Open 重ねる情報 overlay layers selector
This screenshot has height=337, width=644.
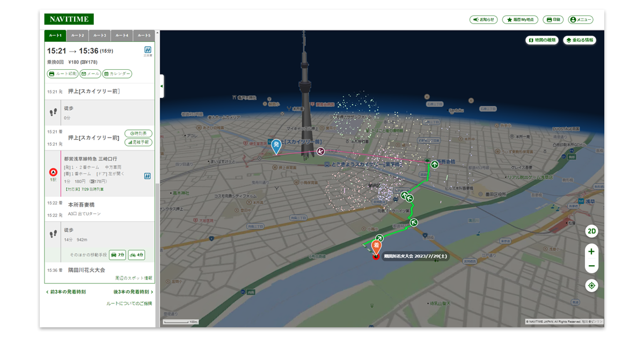point(580,40)
